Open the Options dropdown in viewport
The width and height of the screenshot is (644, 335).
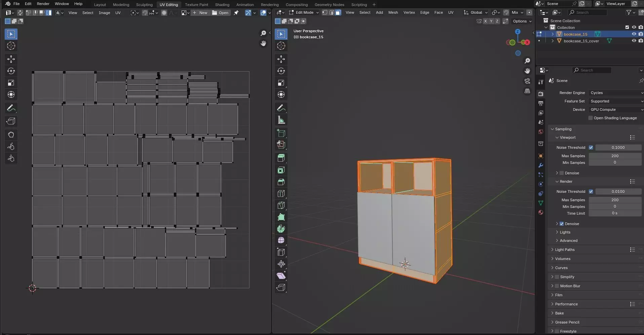522,21
